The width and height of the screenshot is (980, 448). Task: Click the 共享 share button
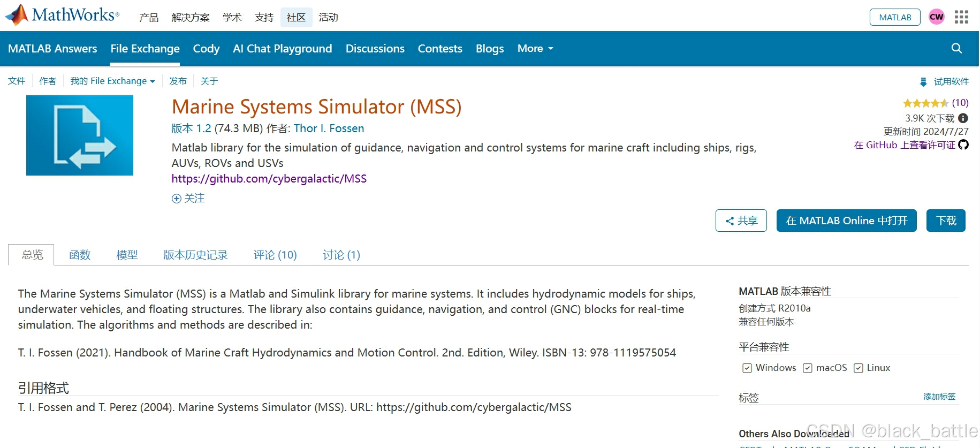pos(741,221)
